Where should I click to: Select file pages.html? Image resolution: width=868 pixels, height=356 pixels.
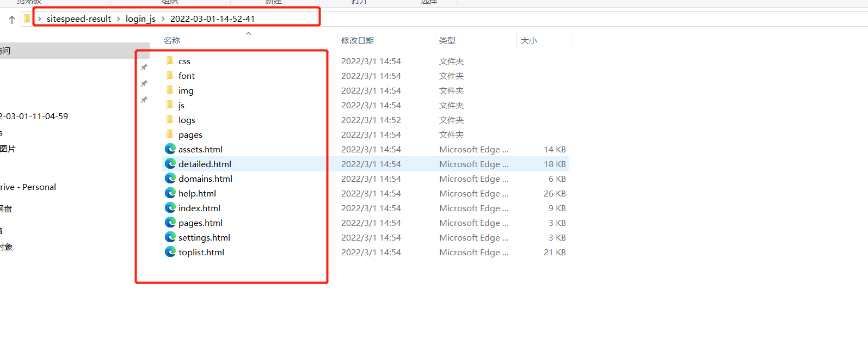click(200, 223)
